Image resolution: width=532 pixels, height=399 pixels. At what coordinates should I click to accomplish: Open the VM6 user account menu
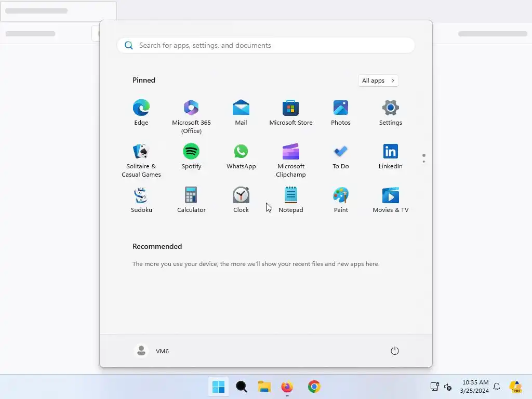pos(151,351)
